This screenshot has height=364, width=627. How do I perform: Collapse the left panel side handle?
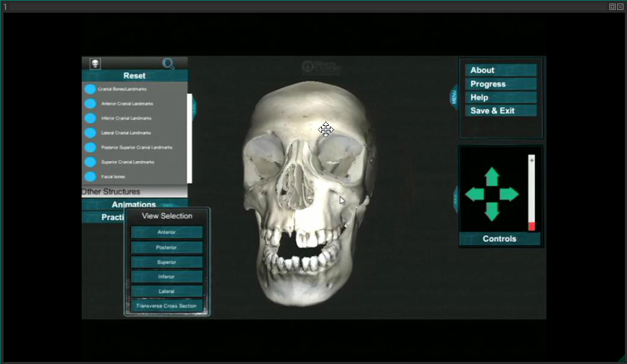tap(195, 106)
